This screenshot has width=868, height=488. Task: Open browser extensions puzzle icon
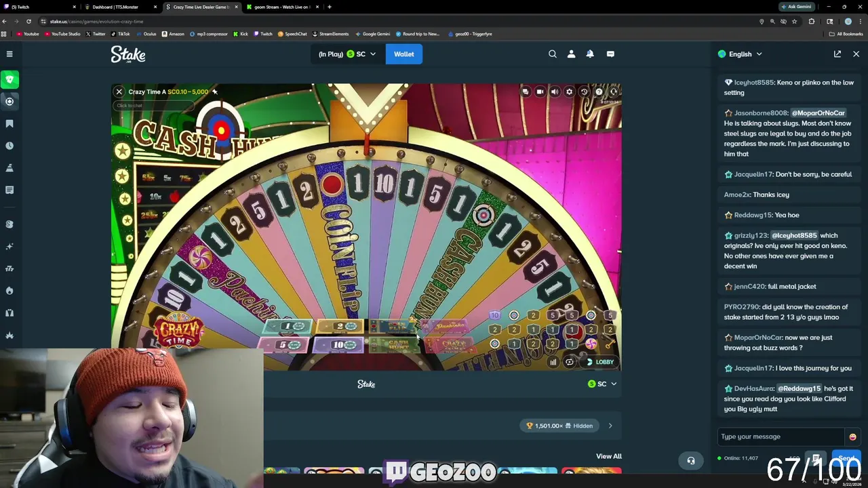coord(812,21)
